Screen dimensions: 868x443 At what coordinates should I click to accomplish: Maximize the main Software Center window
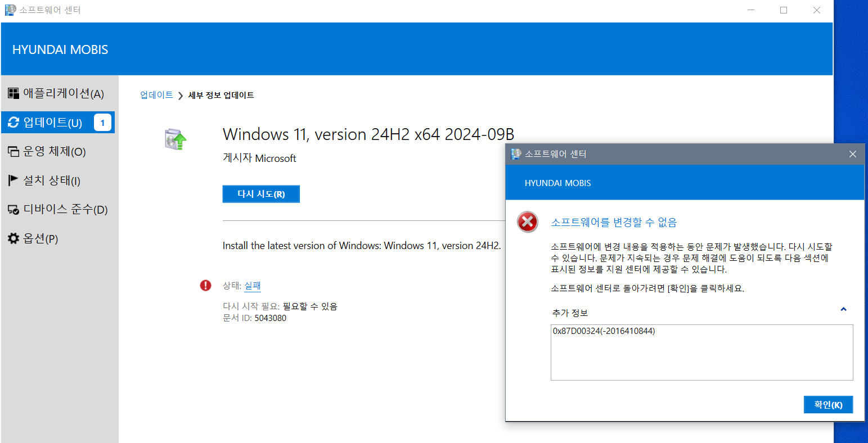(x=784, y=10)
